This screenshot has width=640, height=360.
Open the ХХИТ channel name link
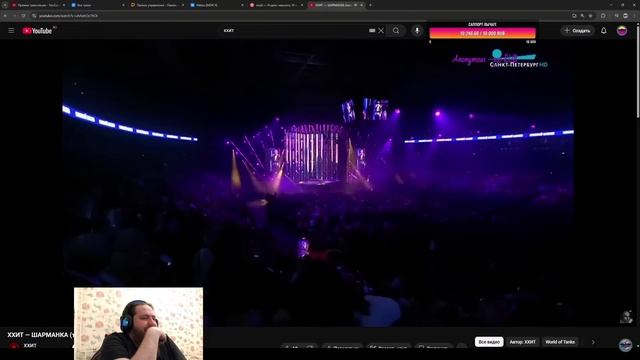pyautogui.click(x=30, y=346)
